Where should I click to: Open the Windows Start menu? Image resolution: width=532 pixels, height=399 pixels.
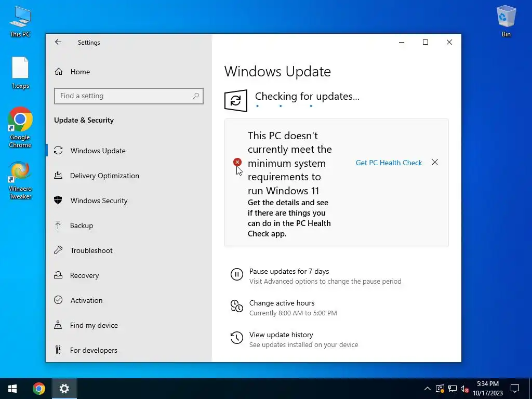12,389
